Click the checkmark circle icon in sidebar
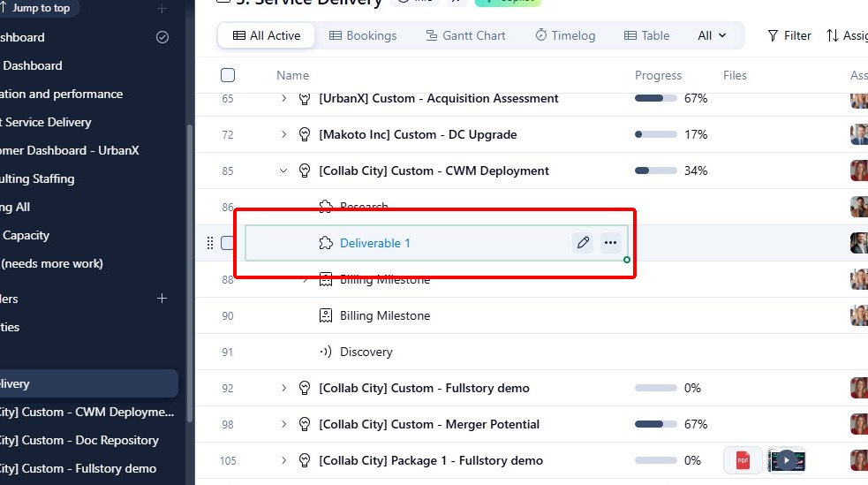Screen dimensions: 868x485 162,37
